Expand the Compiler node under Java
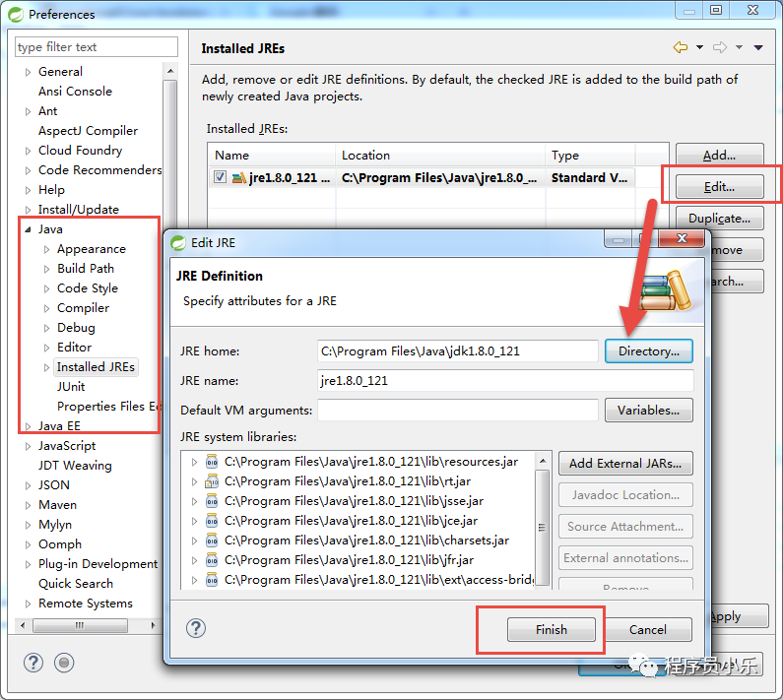The image size is (783, 700). (46, 308)
